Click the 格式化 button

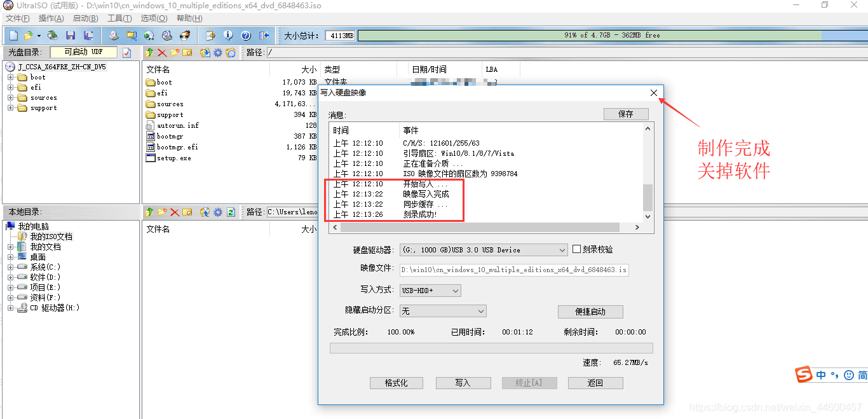coord(397,383)
